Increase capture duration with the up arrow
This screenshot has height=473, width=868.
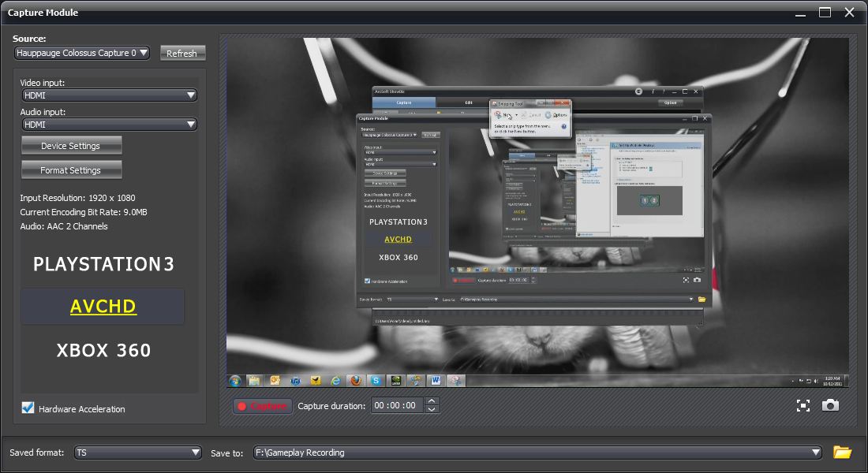coord(432,401)
